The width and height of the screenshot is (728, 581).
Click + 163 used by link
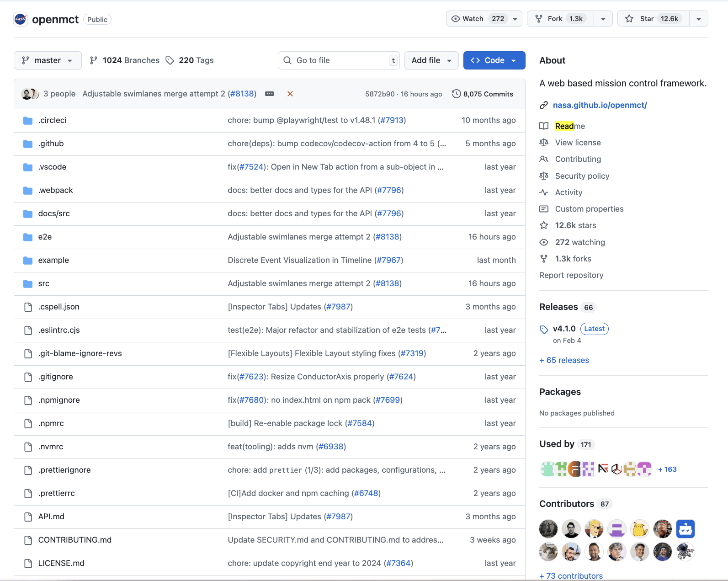click(667, 469)
